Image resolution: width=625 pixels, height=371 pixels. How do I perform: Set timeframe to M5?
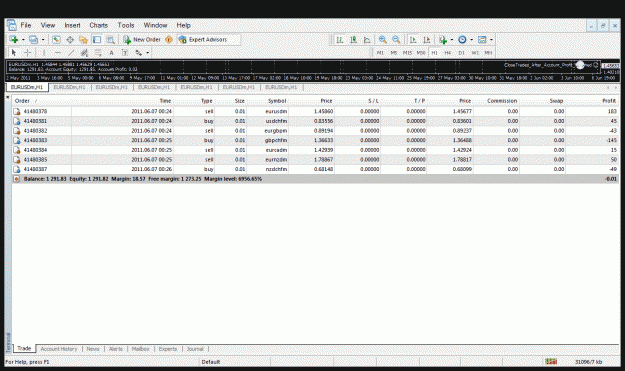point(394,53)
